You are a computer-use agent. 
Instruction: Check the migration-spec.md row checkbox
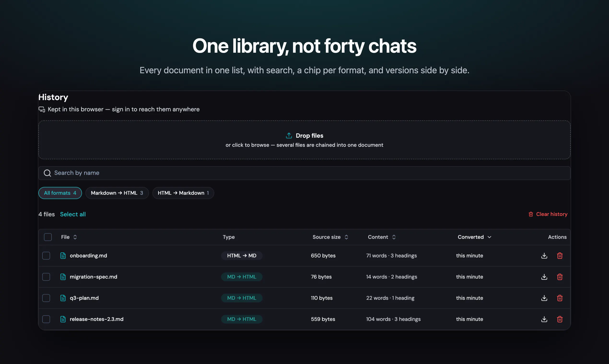(x=46, y=277)
